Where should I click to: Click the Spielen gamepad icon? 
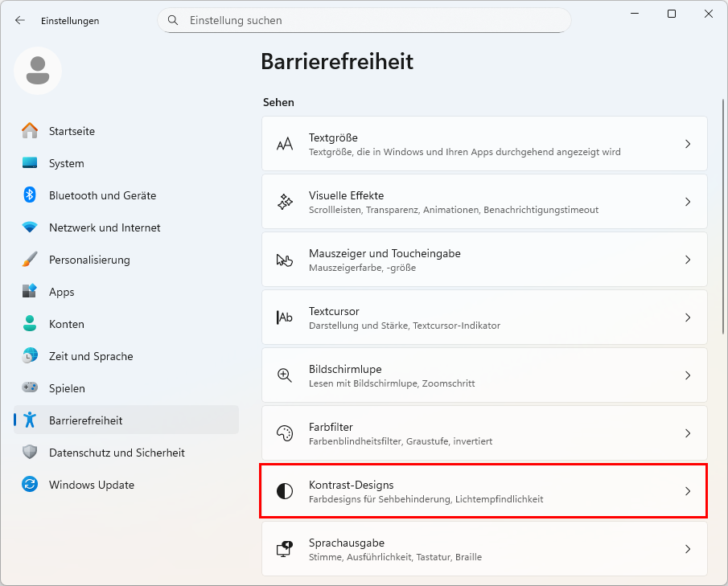point(30,387)
